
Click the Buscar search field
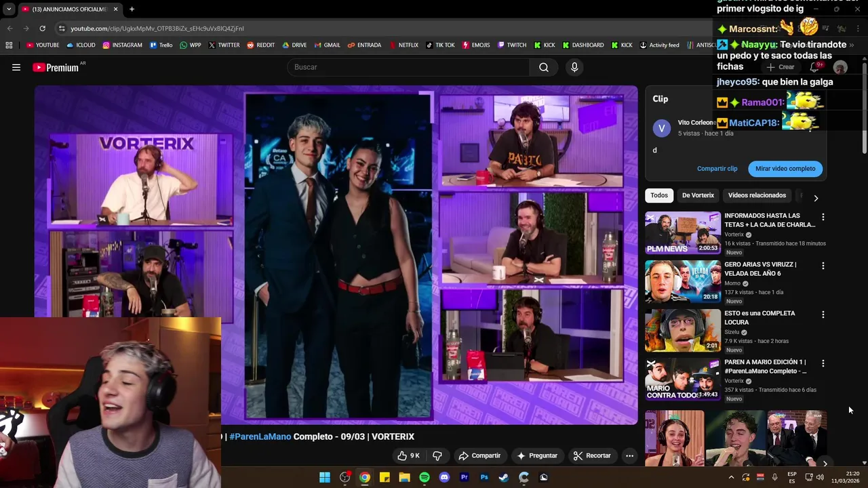pos(408,67)
